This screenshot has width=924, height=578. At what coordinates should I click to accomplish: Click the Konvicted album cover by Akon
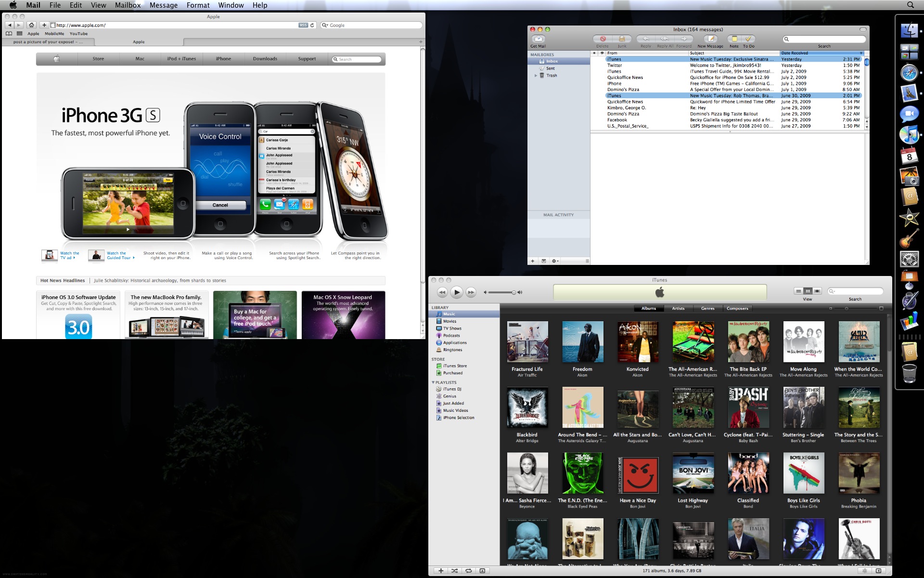(x=638, y=342)
